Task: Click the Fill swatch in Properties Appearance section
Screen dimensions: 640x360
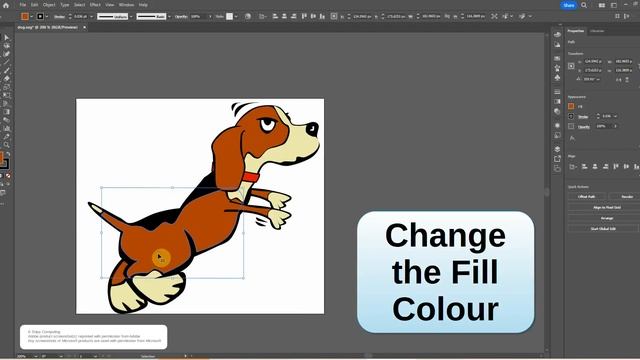Action: [571, 106]
